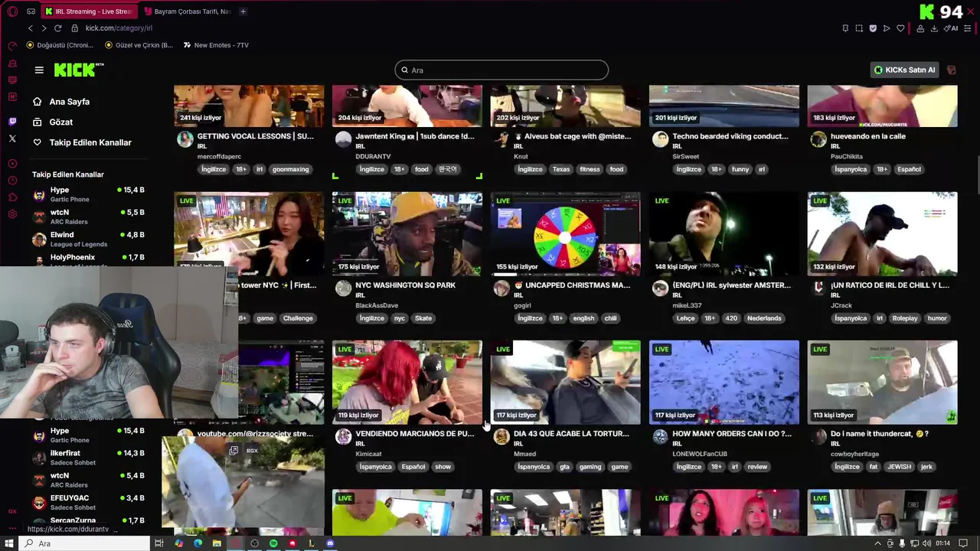Open the Kick hamburger menu
The image size is (980, 551).
pyautogui.click(x=39, y=70)
